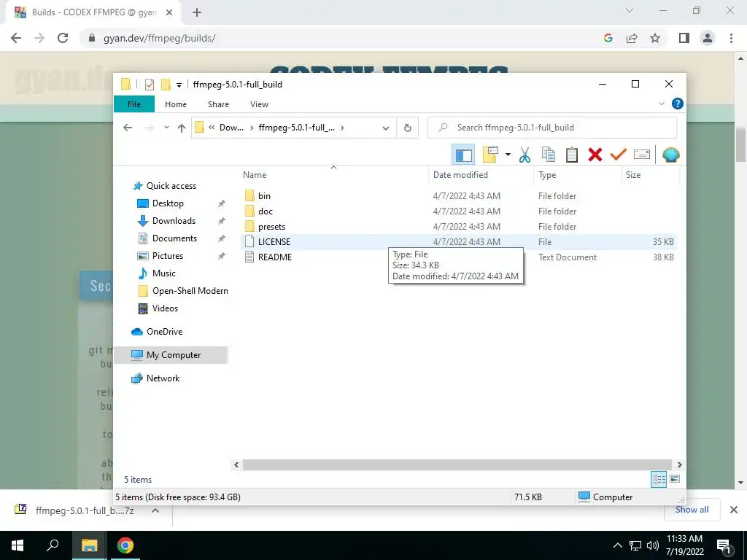
Task: Cut selection with the scissors icon
Action: [x=525, y=155]
